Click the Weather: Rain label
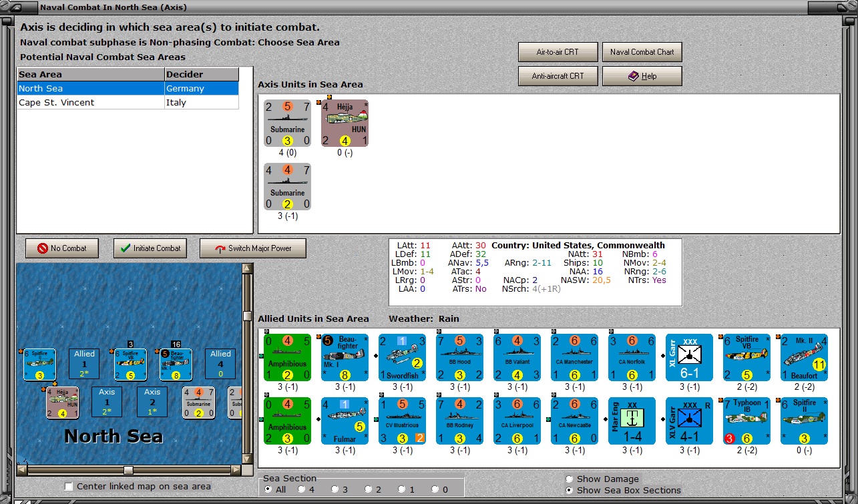This screenshot has height=504, width=858. pyautogui.click(x=424, y=318)
